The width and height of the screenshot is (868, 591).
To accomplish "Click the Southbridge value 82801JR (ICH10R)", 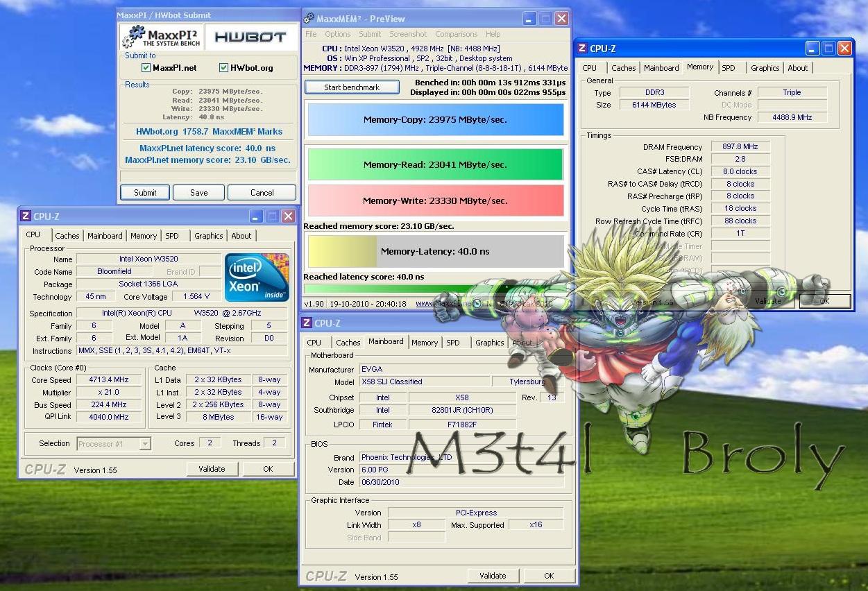I will coord(462,410).
